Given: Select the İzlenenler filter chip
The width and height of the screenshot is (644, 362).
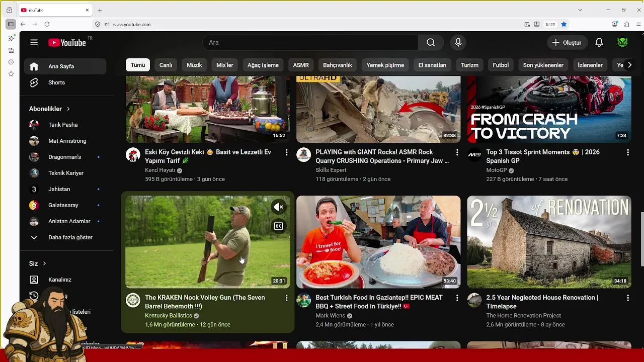Looking at the screenshot, I should 590,65.
